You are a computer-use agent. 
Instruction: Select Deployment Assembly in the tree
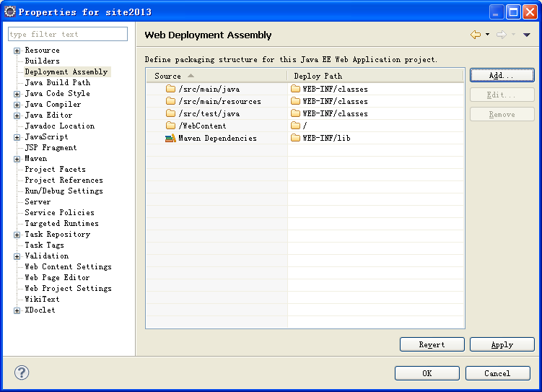(x=66, y=71)
